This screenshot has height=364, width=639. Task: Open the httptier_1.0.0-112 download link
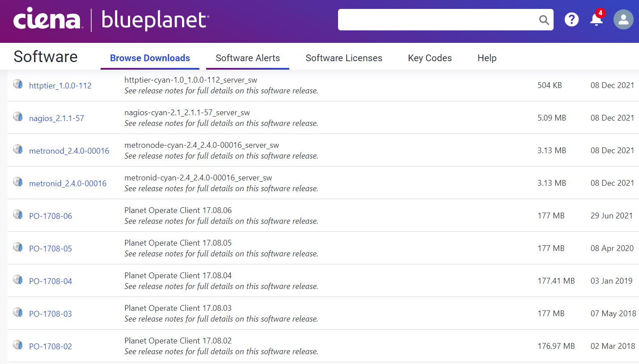(x=60, y=86)
